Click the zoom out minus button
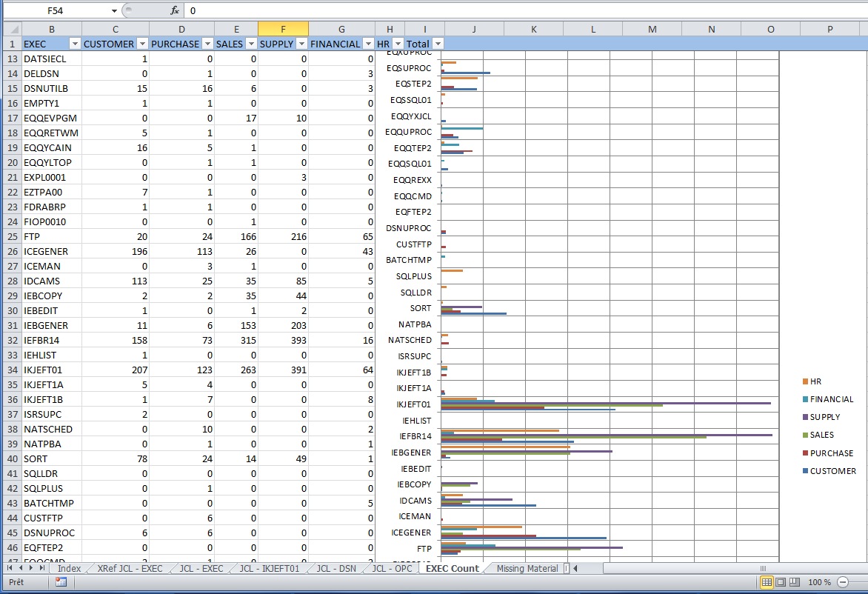This screenshot has width=868, height=594. (x=841, y=582)
